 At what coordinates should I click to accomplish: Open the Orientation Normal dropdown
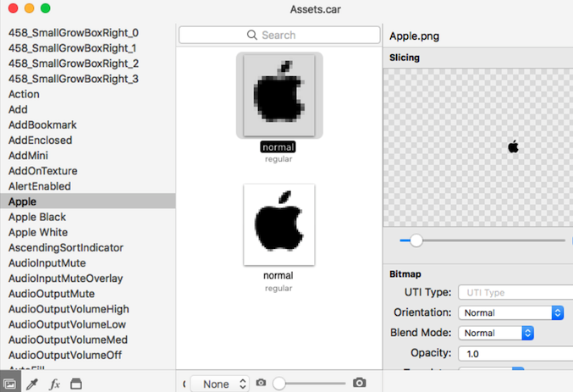tap(511, 312)
